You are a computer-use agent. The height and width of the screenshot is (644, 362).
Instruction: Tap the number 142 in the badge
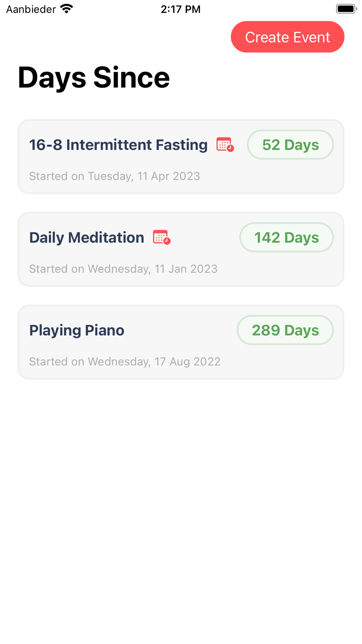(267, 238)
